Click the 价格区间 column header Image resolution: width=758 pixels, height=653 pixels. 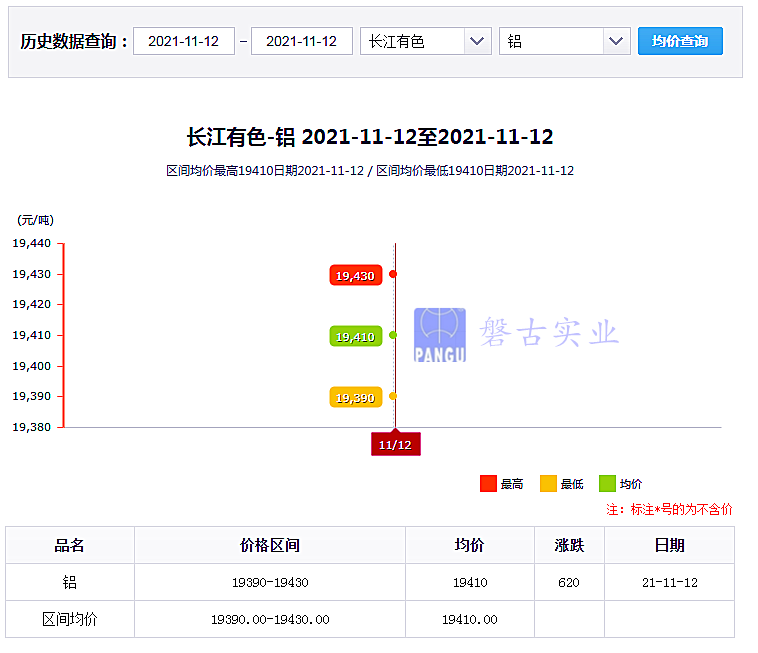[x=270, y=545]
